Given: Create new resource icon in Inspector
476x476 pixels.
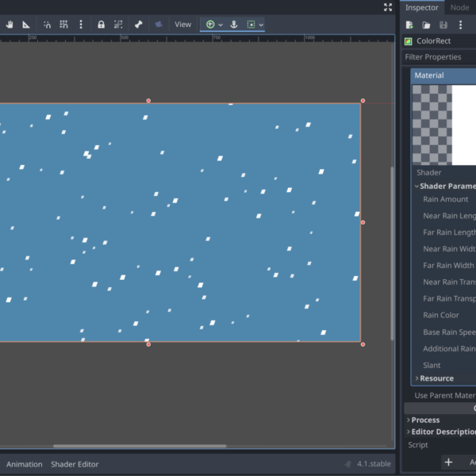Looking at the screenshot, I should point(409,25).
